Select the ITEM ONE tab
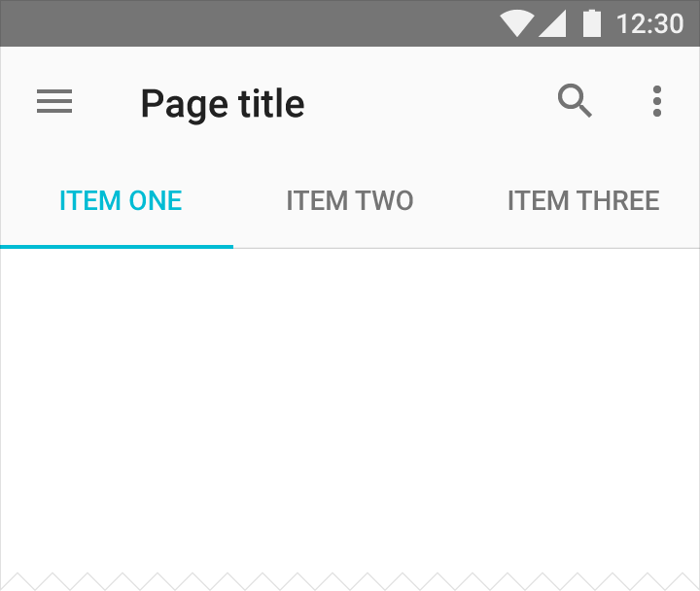This screenshot has height=591, width=700. (121, 200)
